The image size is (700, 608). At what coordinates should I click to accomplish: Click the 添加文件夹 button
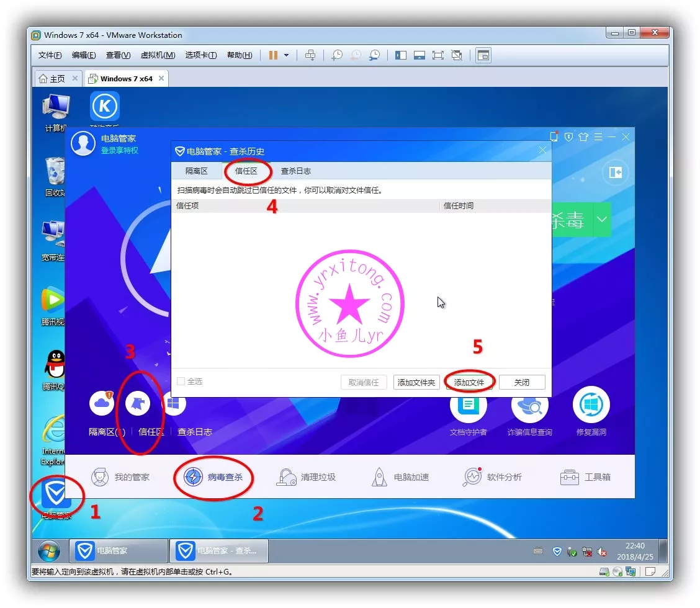416,383
